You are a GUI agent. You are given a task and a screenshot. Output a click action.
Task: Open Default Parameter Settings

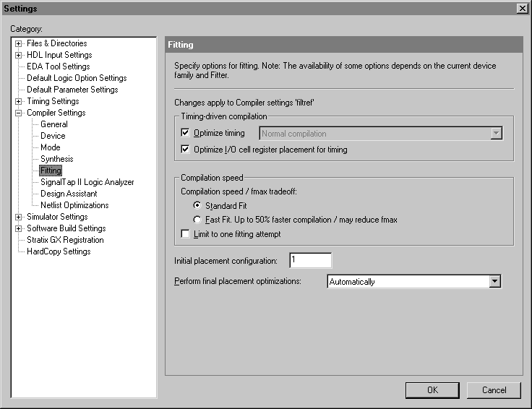tap(72, 90)
